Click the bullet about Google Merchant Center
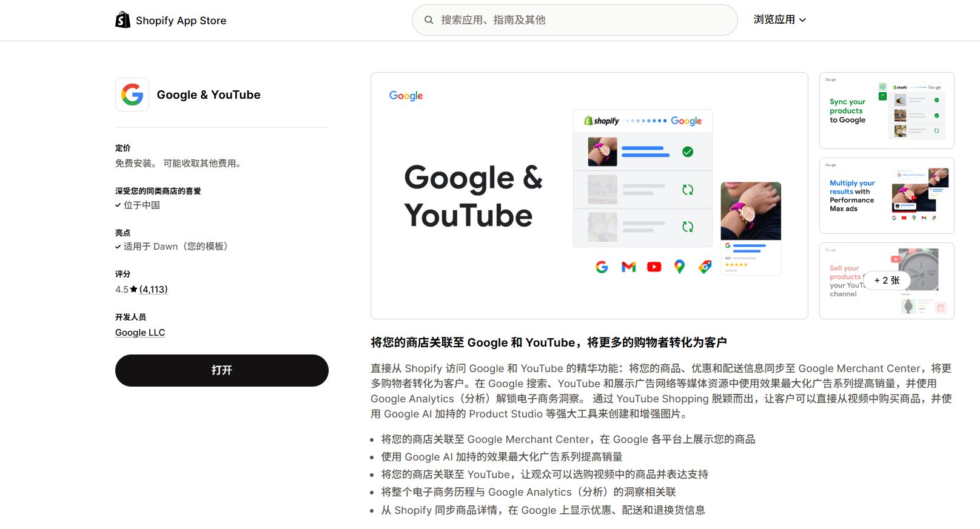This screenshot has height=529, width=980. [568, 439]
